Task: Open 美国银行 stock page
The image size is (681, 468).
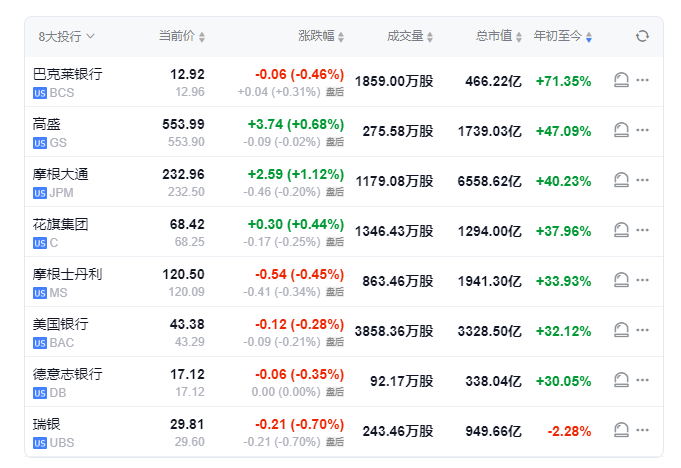Action: click(x=60, y=324)
